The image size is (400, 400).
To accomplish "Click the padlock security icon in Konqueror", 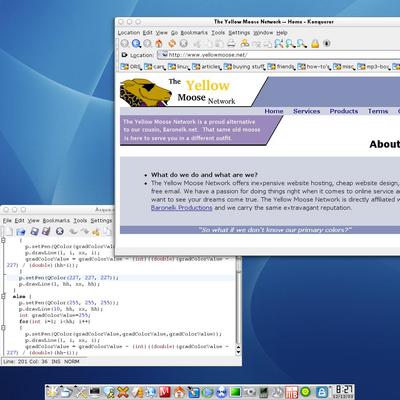I will (x=315, y=43).
